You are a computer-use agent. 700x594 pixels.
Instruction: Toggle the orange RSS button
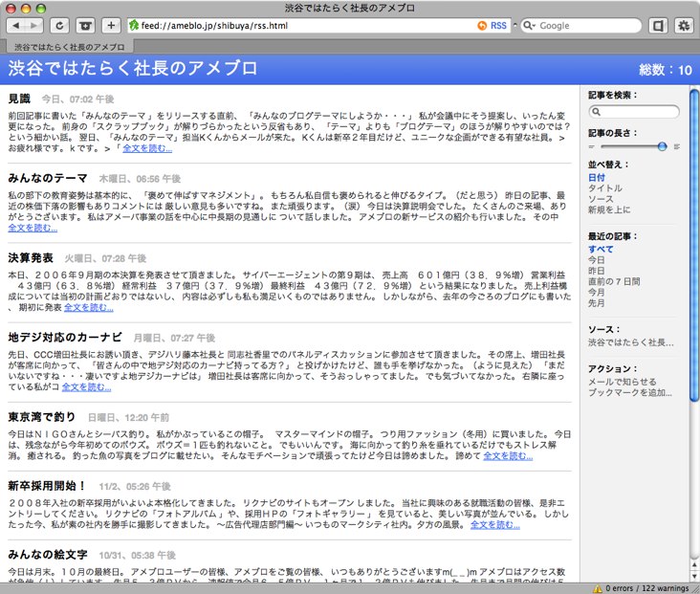click(492, 26)
